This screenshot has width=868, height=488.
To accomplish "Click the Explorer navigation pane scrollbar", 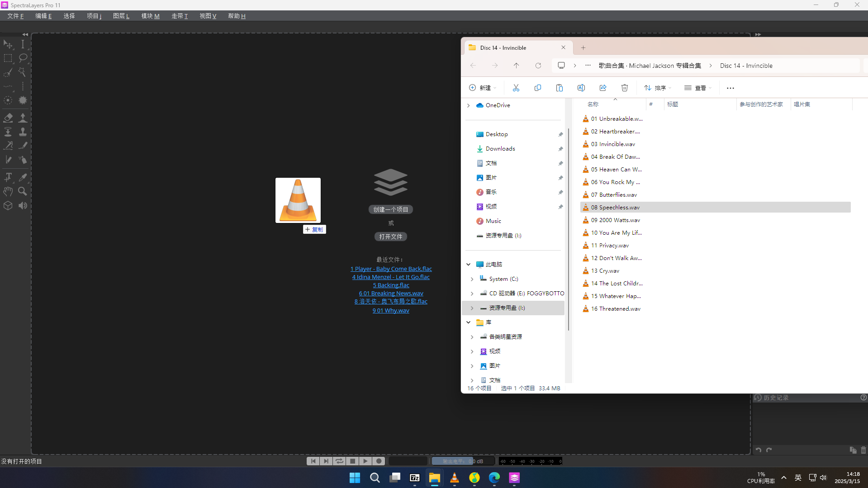I will click(x=568, y=229).
